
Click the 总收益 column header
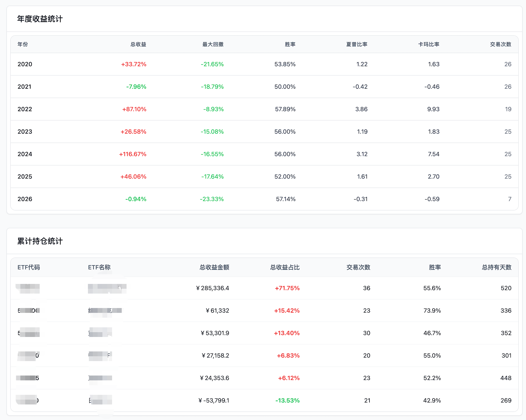point(138,44)
